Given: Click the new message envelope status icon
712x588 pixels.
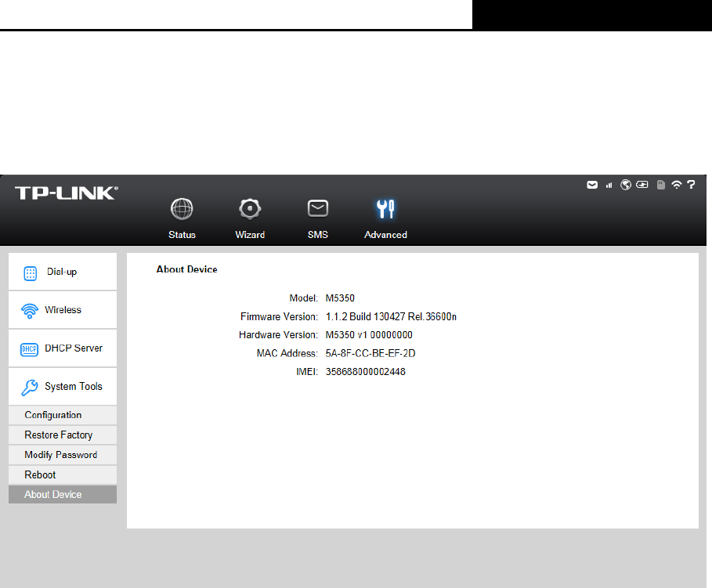Looking at the screenshot, I should point(592,185).
